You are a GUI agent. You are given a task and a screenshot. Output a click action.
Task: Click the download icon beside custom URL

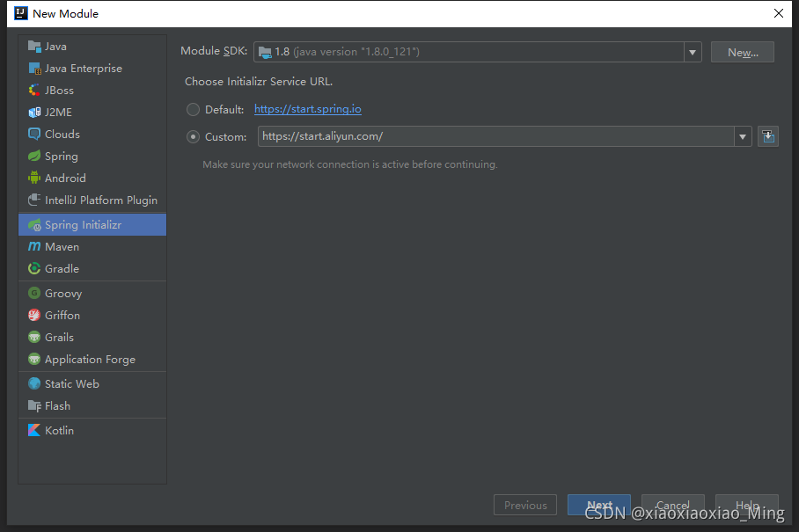(x=768, y=136)
